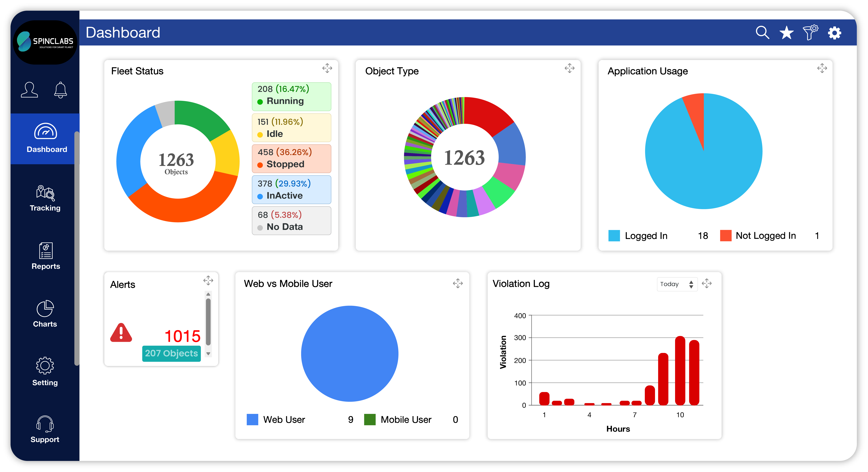Click the Alerts scrollbar down arrow
The height and width of the screenshot is (472, 868).
coord(208,354)
